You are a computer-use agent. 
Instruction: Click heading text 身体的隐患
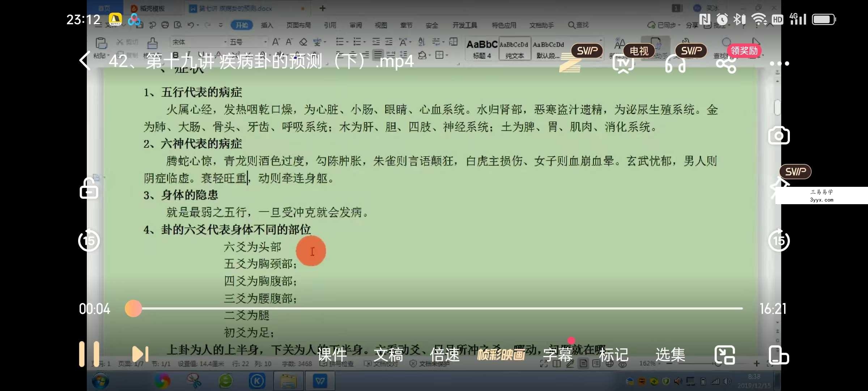click(x=190, y=195)
